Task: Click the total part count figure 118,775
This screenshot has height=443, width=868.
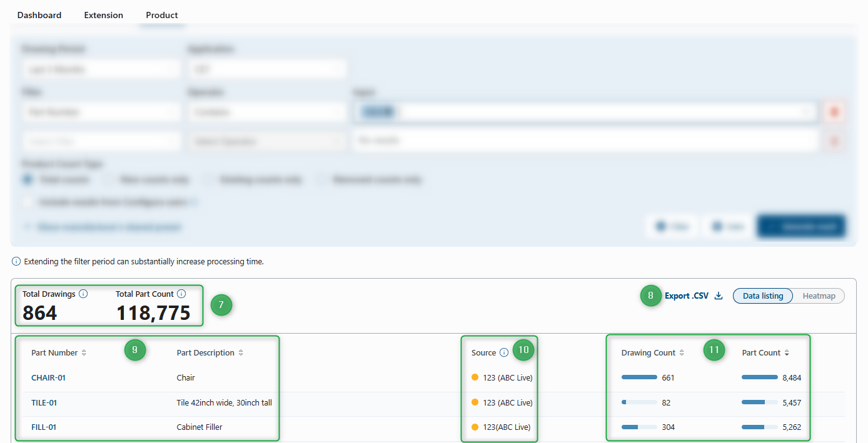Action: coord(153,312)
